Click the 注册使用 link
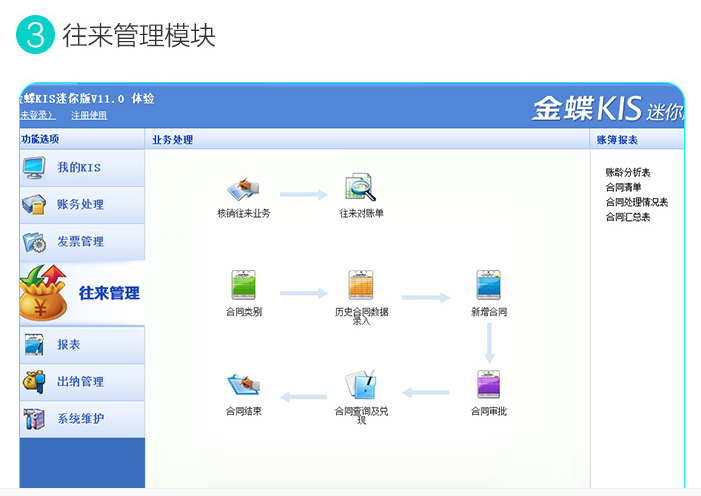The height and width of the screenshot is (496, 701). click(x=88, y=115)
